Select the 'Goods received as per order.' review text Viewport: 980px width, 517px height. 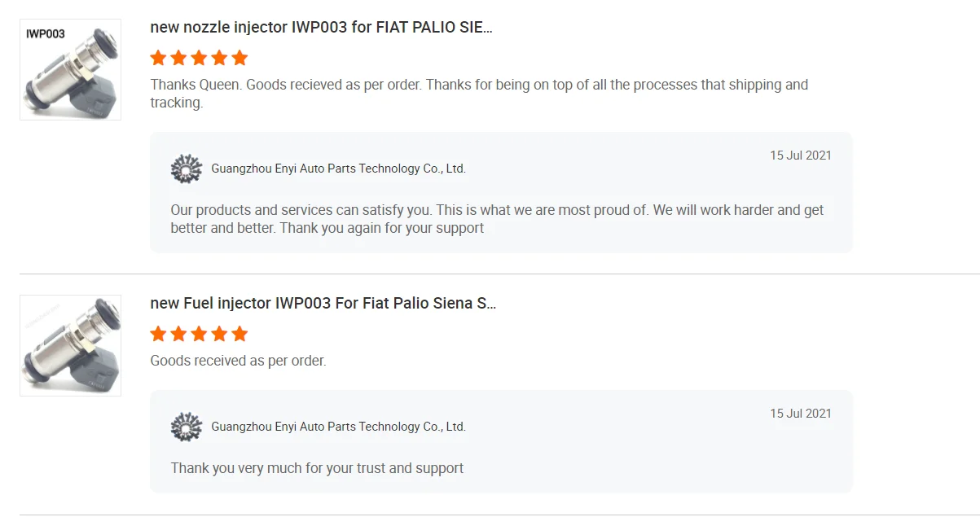coord(238,360)
